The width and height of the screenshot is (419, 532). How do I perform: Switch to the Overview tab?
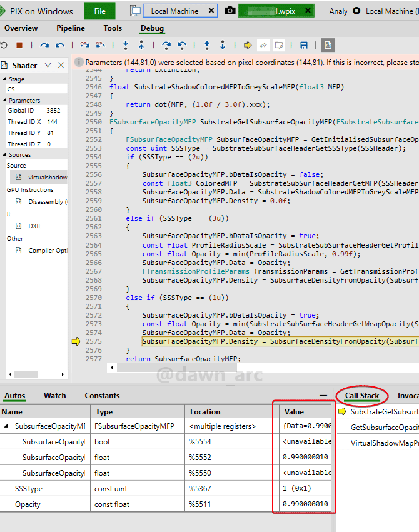pyautogui.click(x=21, y=28)
